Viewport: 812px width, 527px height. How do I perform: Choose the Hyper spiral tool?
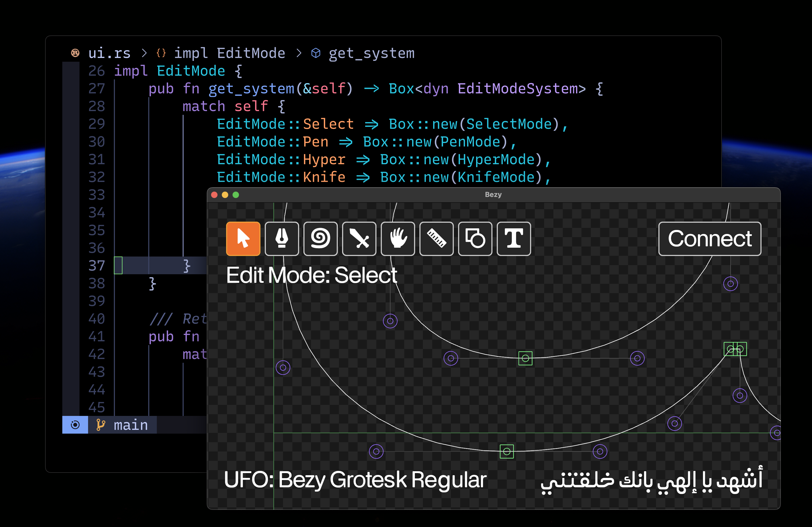pos(320,239)
